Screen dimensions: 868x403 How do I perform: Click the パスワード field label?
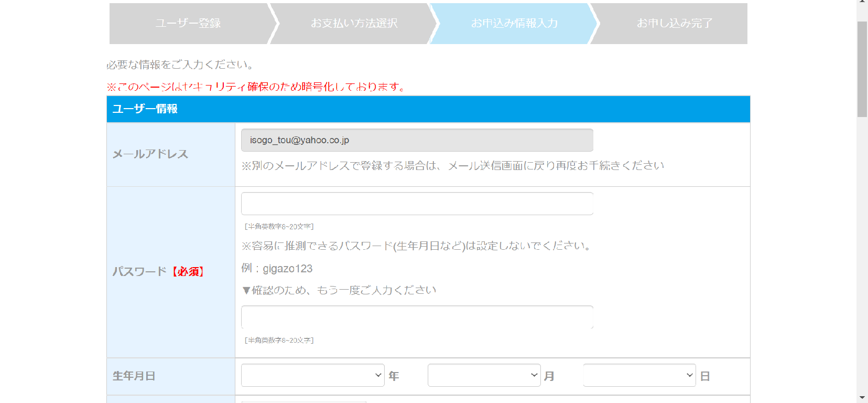[x=139, y=272]
